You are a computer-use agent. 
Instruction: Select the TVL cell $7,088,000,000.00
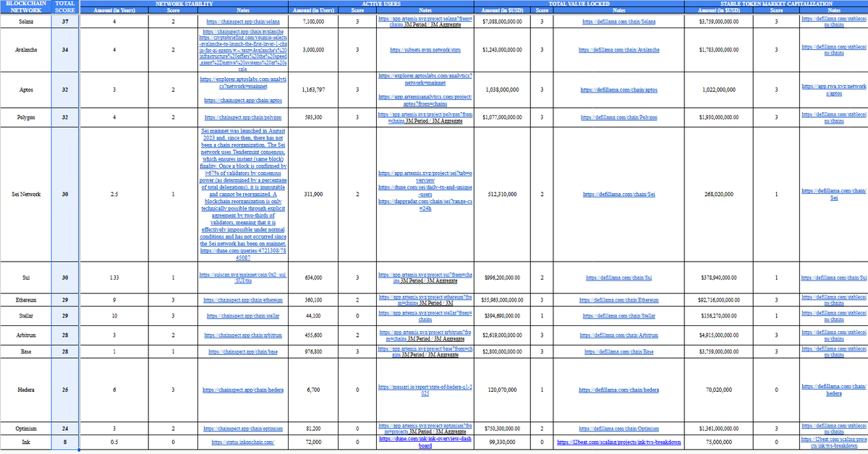501,22
